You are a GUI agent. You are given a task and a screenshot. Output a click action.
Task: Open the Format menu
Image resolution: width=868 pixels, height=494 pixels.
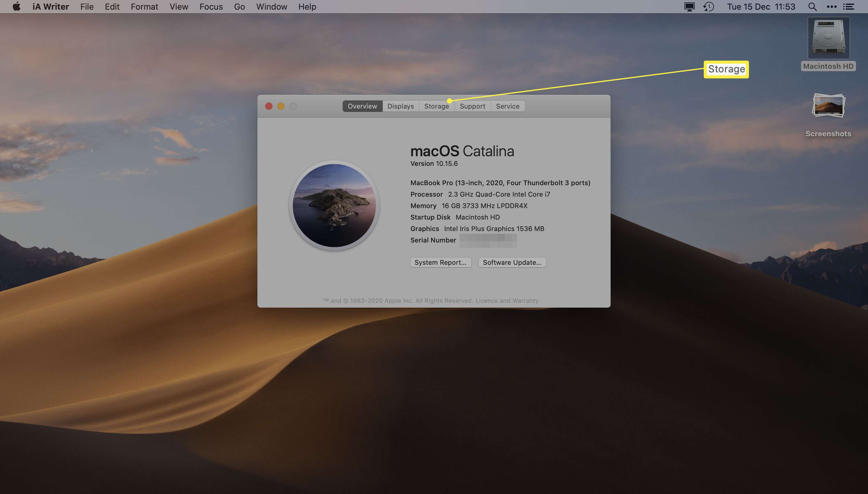click(144, 6)
